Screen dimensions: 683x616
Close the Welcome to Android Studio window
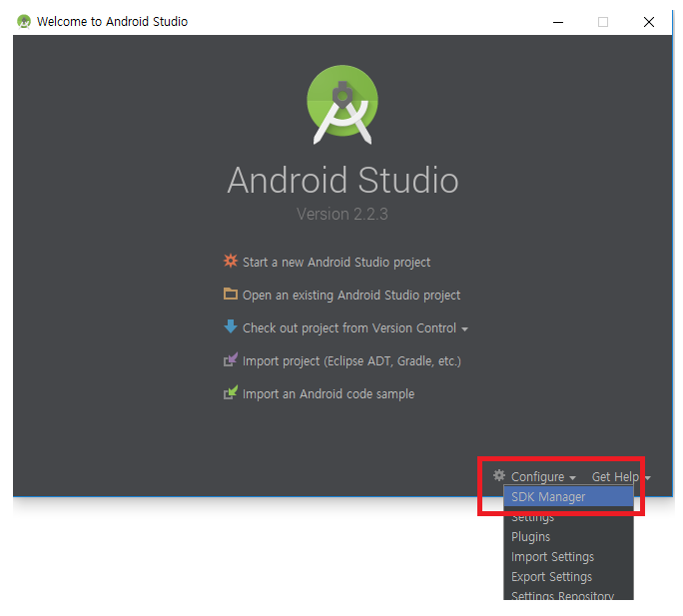[649, 22]
